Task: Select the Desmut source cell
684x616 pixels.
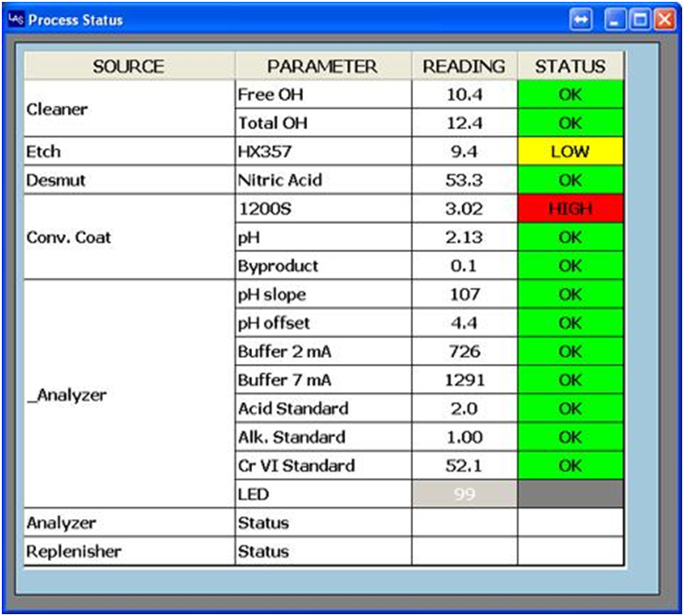Action: [129, 180]
